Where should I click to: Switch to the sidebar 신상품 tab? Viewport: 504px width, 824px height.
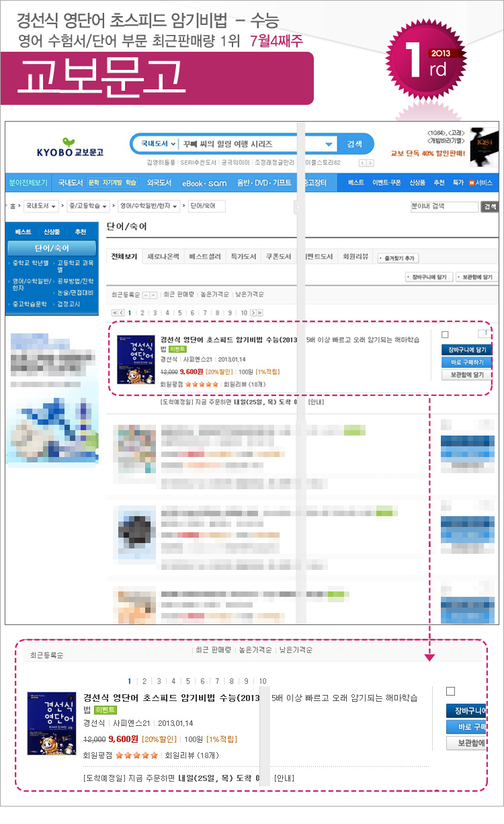pyautogui.click(x=52, y=232)
